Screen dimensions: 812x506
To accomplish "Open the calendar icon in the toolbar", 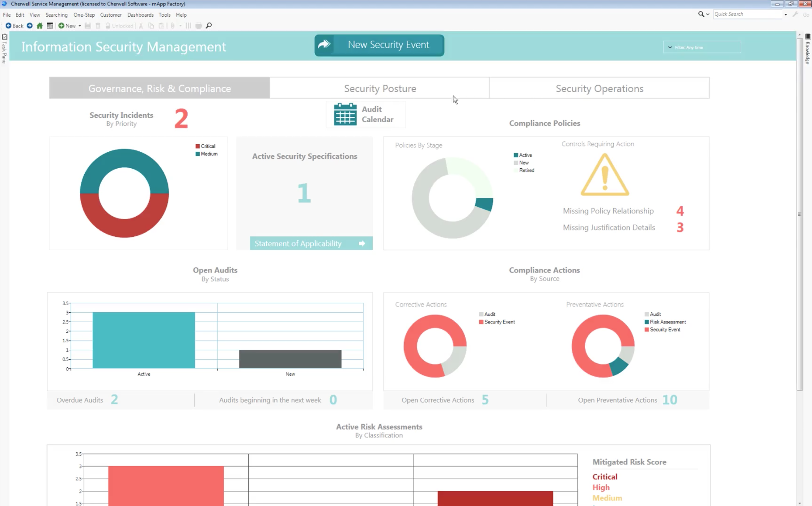I will point(50,26).
